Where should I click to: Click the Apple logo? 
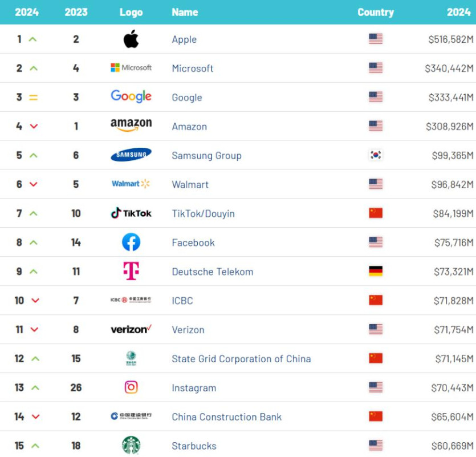click(131, 39)
